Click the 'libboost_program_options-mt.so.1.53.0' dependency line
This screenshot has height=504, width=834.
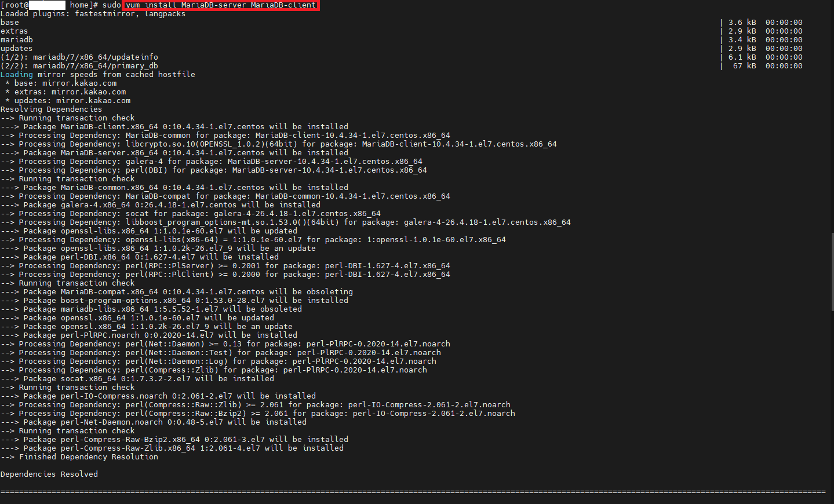[286, 222]
